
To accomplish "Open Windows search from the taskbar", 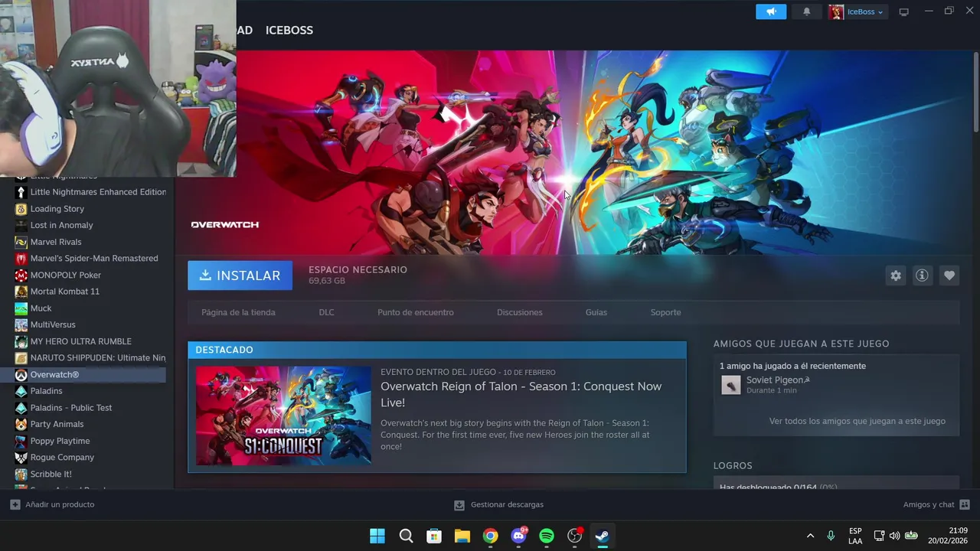I will tap(406, 536).
